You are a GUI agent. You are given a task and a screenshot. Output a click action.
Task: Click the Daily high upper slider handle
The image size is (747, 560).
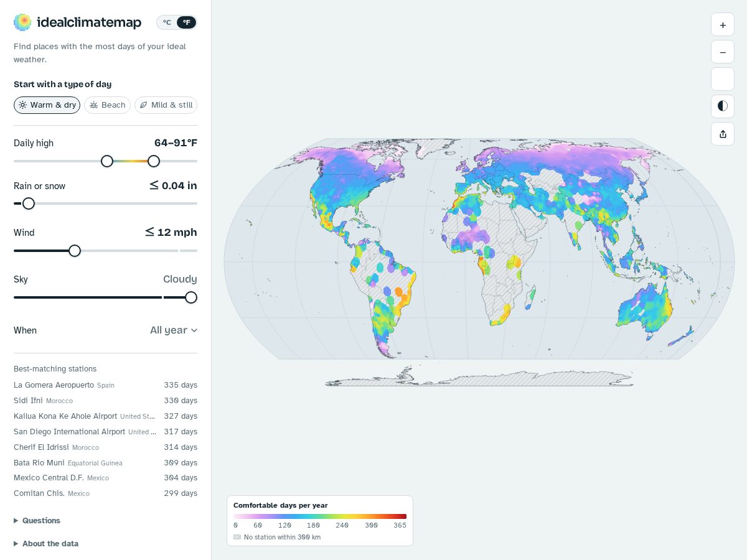pos(154,161)
